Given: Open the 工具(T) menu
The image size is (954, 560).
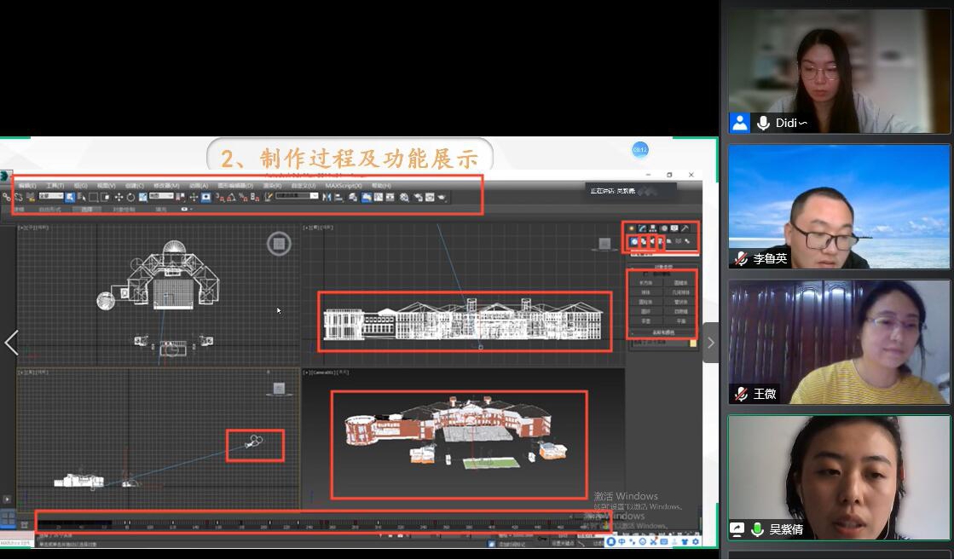Looking at the screenshot, I should pyautogui.click(x=55, y=185).
